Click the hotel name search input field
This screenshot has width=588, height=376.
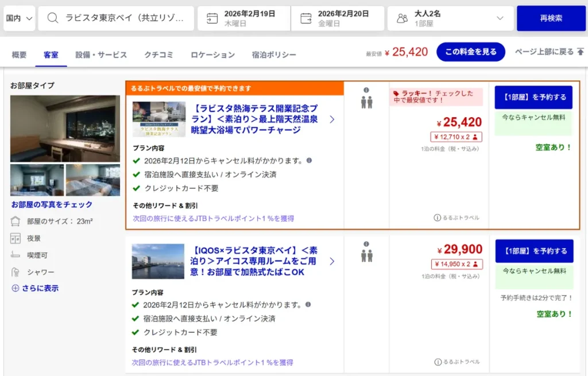click(126, 18)
